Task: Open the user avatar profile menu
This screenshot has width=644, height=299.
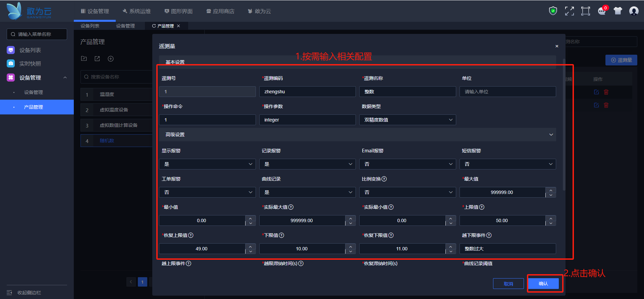Action: (x=634, y=11)
